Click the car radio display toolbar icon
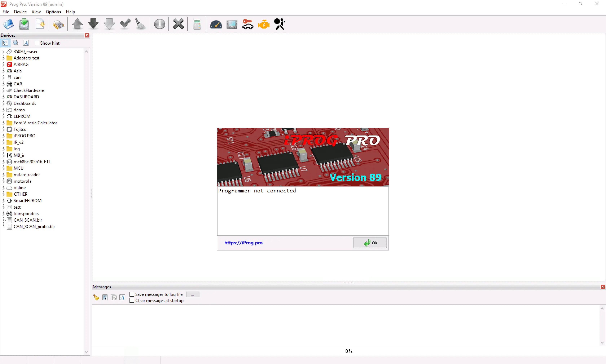Image resolution: width=606 pixels, height=364 pixels. (x=232, y=24)
